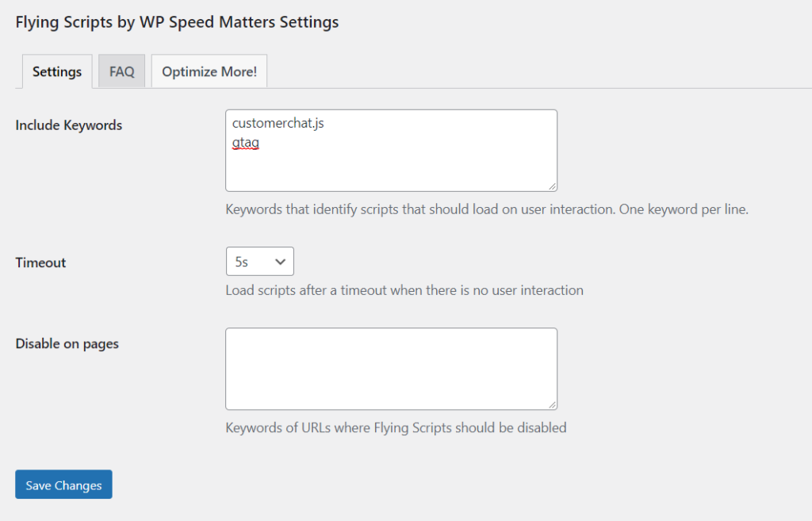This screenshot has height=521, width=812.
Task: Click the Include Keywords box resize handle
Action: [552, 186]
